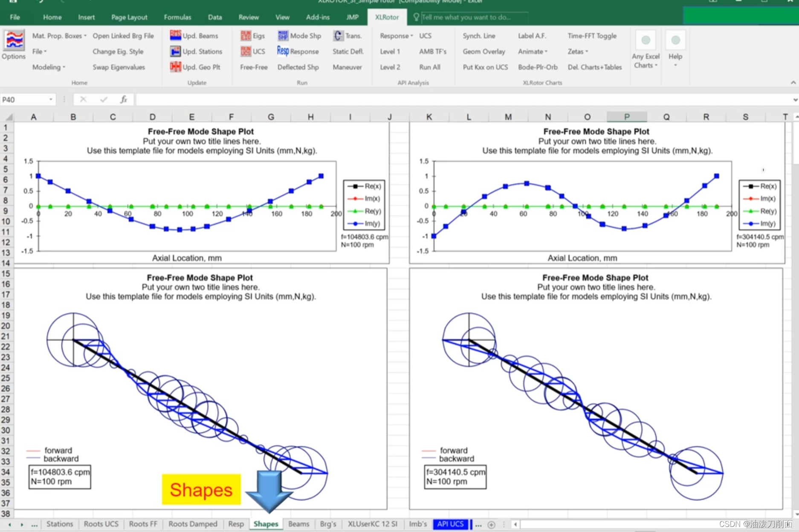
Task: Run the Eigs analysis icon
Action: [x=246, y=35]
